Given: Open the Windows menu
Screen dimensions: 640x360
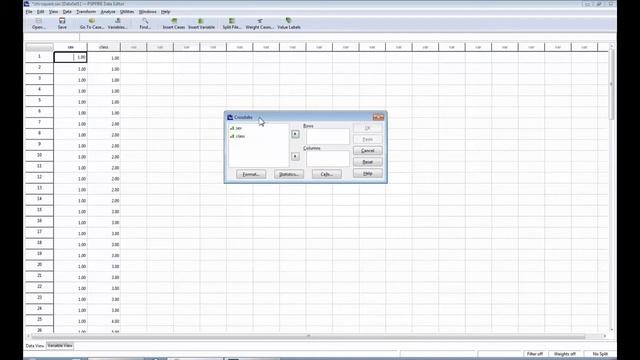Looking at the screenshot, I should pos(147,12).
